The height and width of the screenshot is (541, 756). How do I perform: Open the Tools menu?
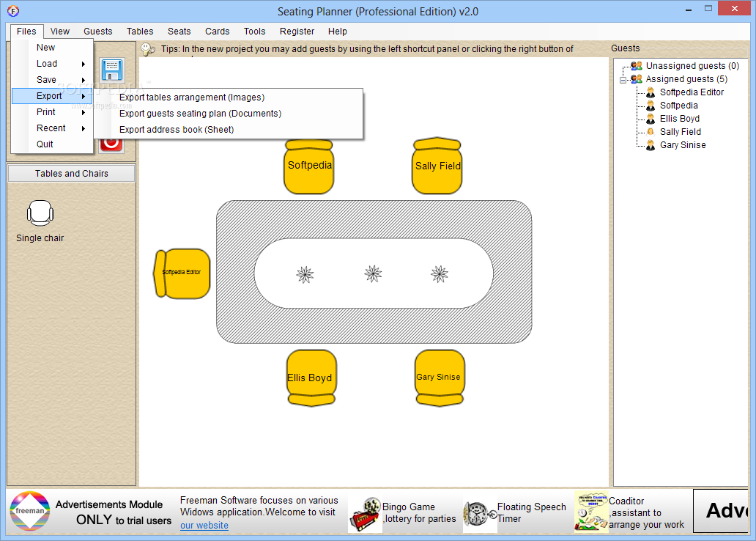[255, 32]
